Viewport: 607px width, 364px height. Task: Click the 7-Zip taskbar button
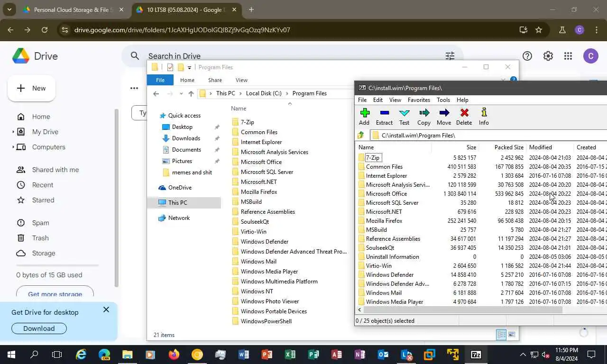476,354
